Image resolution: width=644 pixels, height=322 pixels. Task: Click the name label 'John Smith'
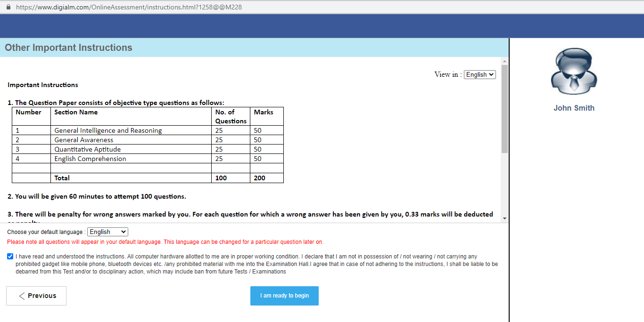[x=574, y=108]
